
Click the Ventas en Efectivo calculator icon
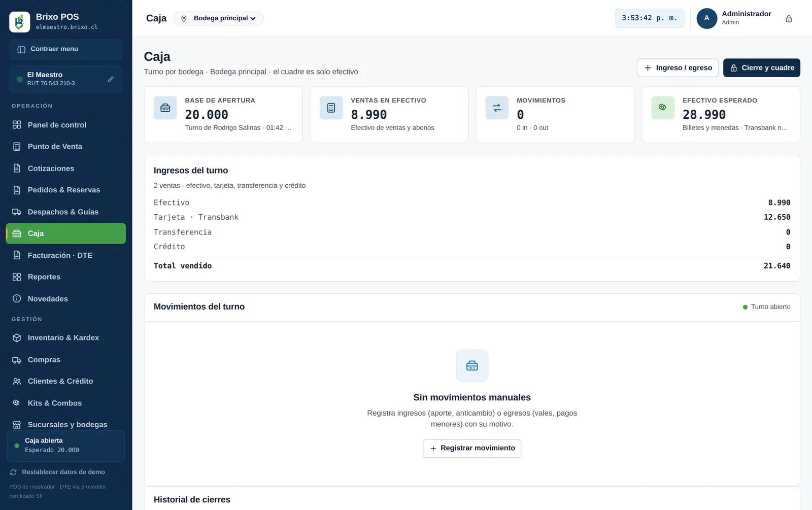click(331, 108)
